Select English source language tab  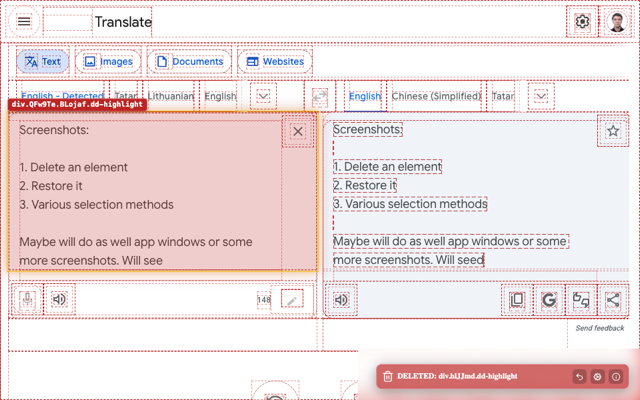pos(220,96)
